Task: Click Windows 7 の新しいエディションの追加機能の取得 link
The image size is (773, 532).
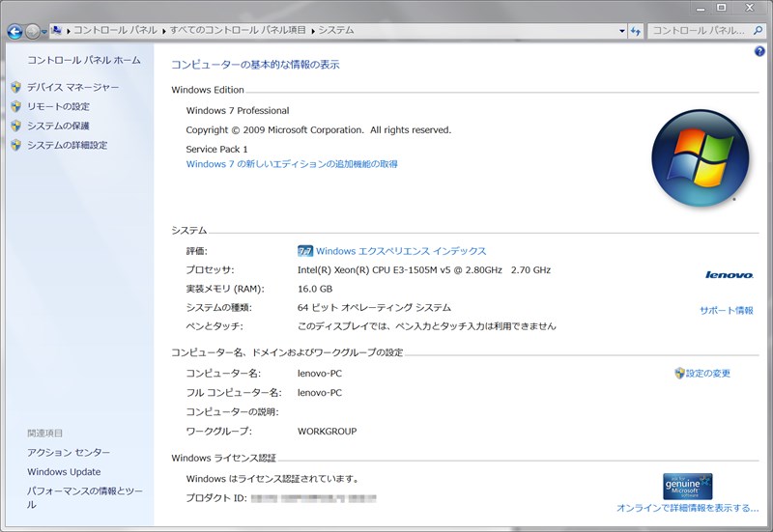Action: tap(292, 164)
